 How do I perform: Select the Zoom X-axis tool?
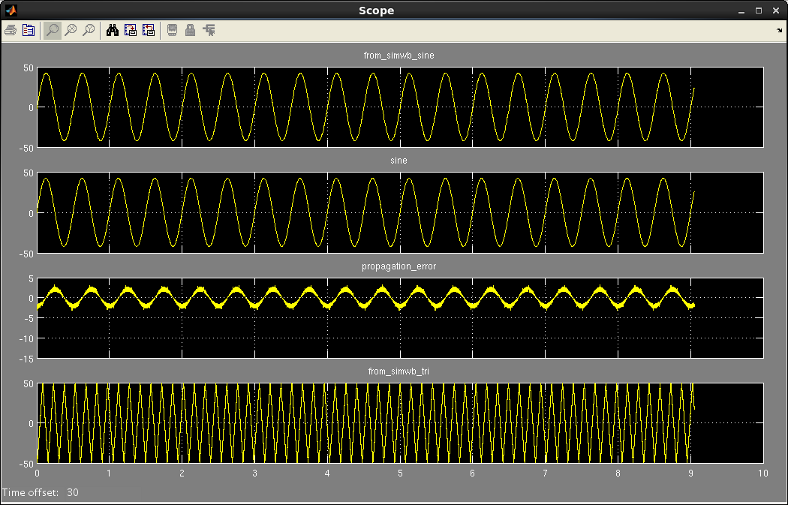[71, 31]
